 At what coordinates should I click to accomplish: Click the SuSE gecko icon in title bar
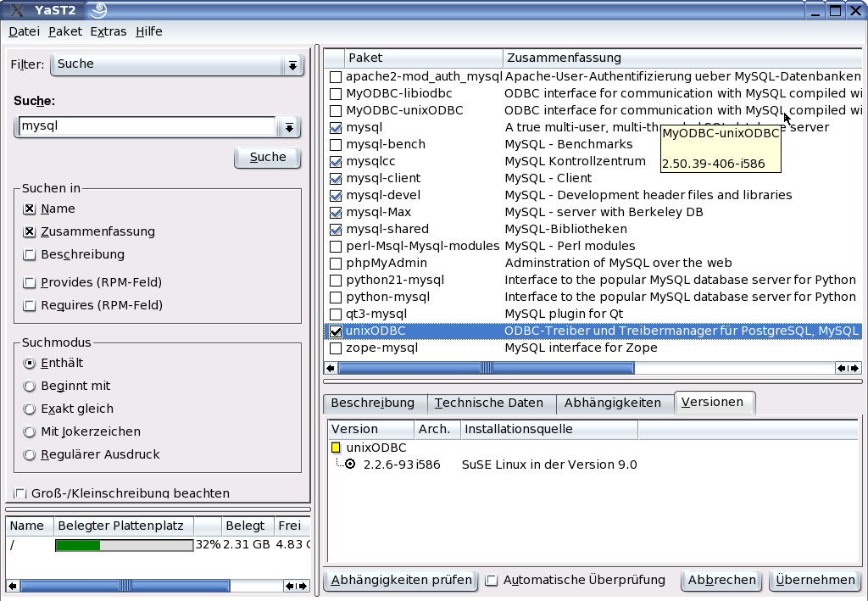pyautogui.click(x=98, y=11)
